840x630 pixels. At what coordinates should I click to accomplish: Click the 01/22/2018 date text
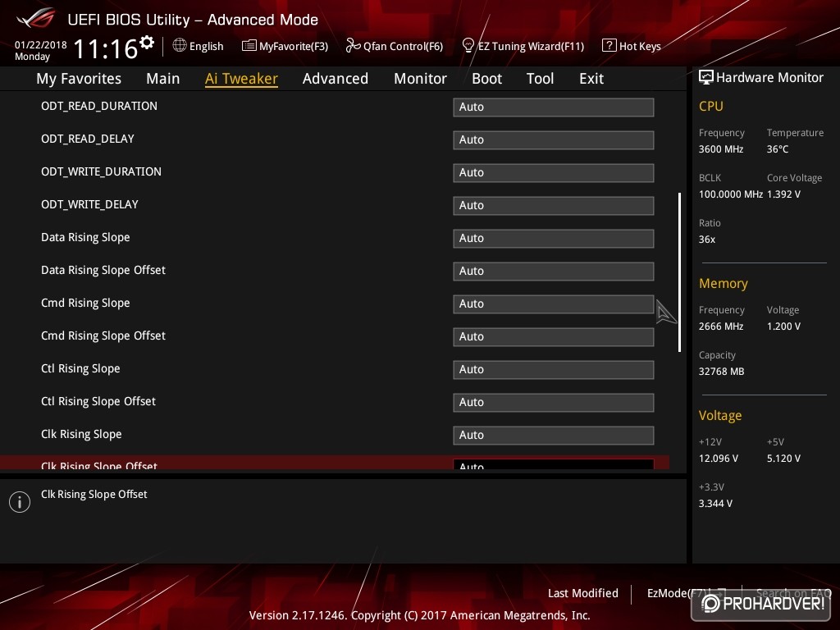[x=41, y=45]
